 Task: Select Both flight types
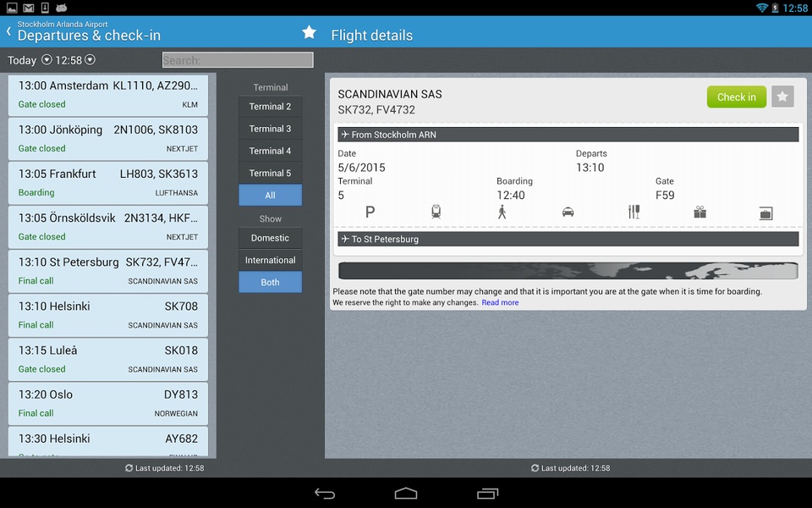[271, 283]
